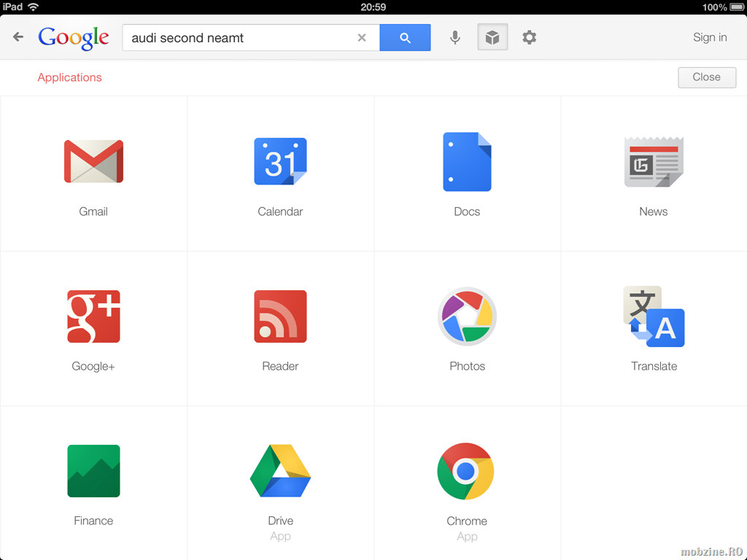This screenshot has width=747, height=560.
Task: Open the Finance chart icon
Action: tap(93, 471)
